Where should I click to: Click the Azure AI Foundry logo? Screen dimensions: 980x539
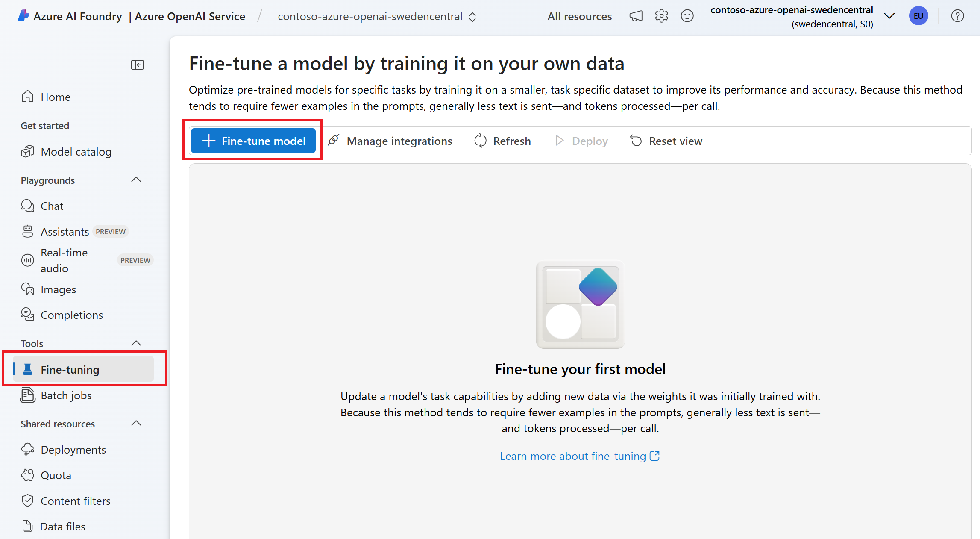[23, 16]
